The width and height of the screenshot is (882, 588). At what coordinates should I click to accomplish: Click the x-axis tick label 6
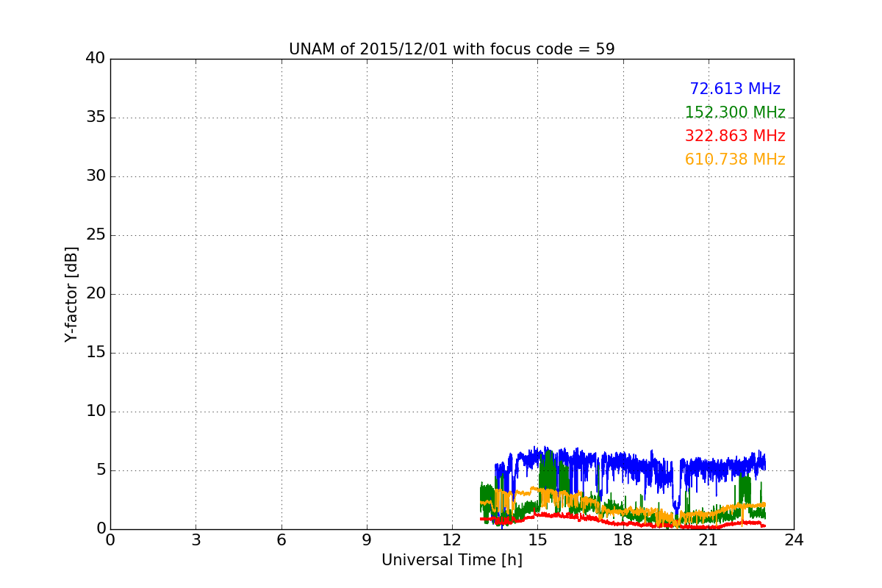(x=281, y=540)
